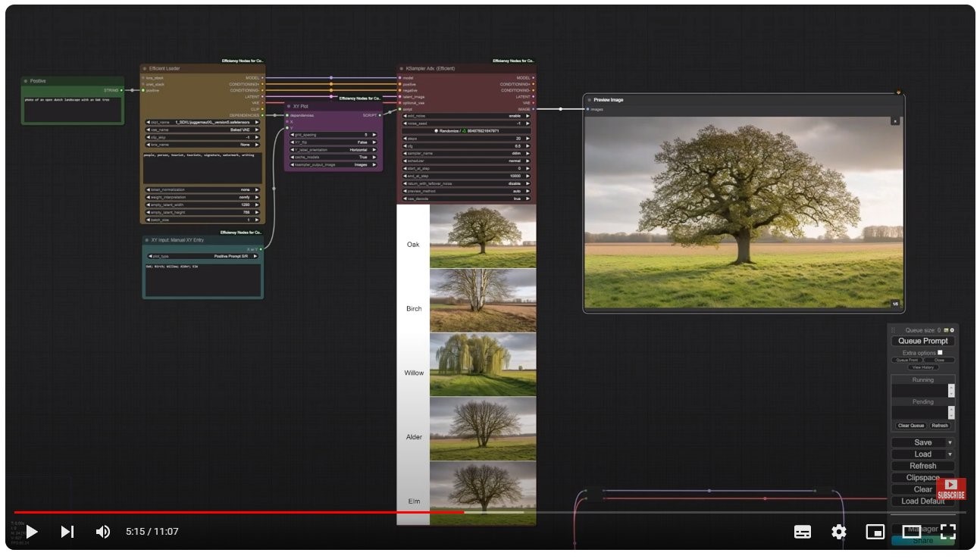This screenshot has height=559, width=980.
Task: Open Y_label_orientation Horizontal dropdown
Action: click(333, 150)
